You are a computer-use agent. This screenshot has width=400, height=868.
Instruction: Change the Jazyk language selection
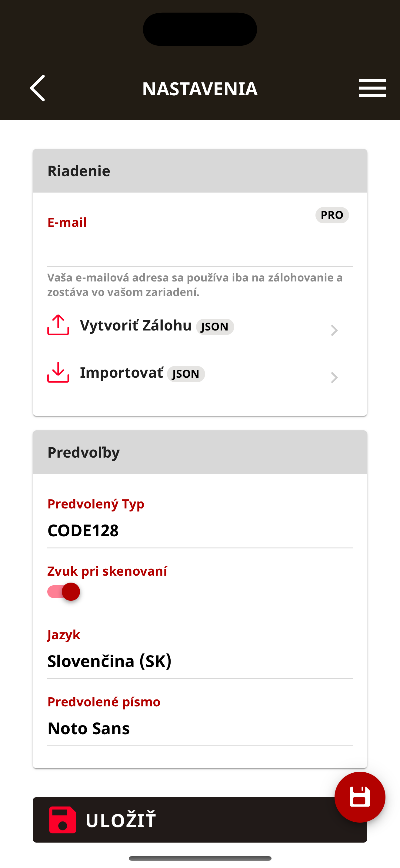click(x=200, y=661)
